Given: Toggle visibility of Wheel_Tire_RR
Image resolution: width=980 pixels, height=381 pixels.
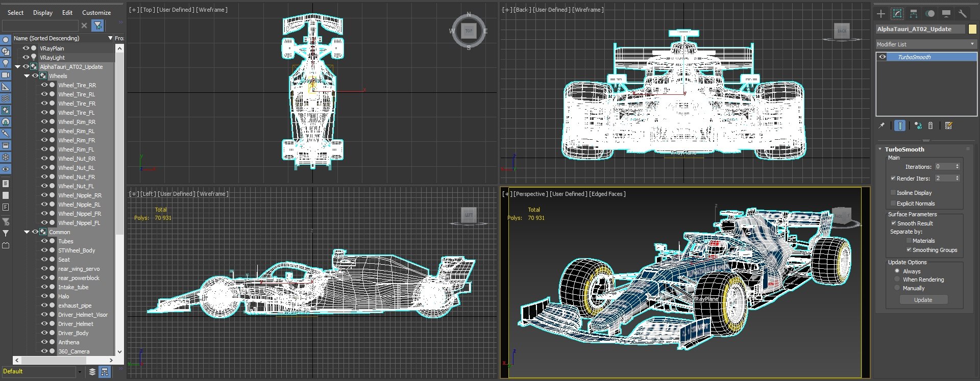Looking at the screenshot, I should click(x=44, y=85).
